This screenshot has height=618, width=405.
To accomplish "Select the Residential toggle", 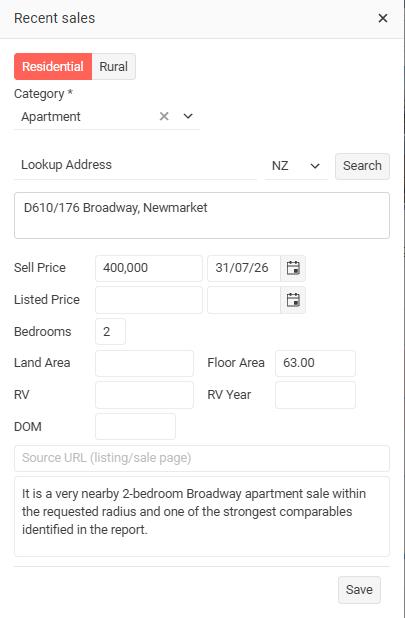I will tap(53, 67).
